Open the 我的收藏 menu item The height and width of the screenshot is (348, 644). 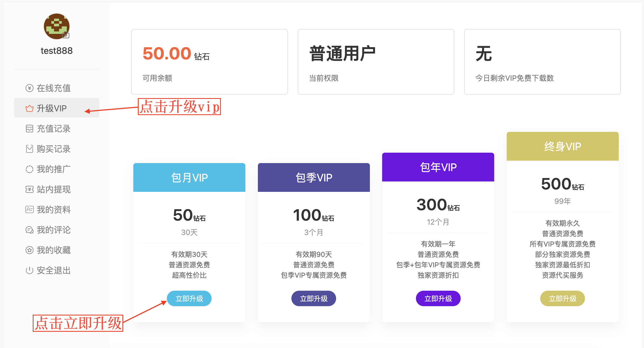(x=53, y=250)
